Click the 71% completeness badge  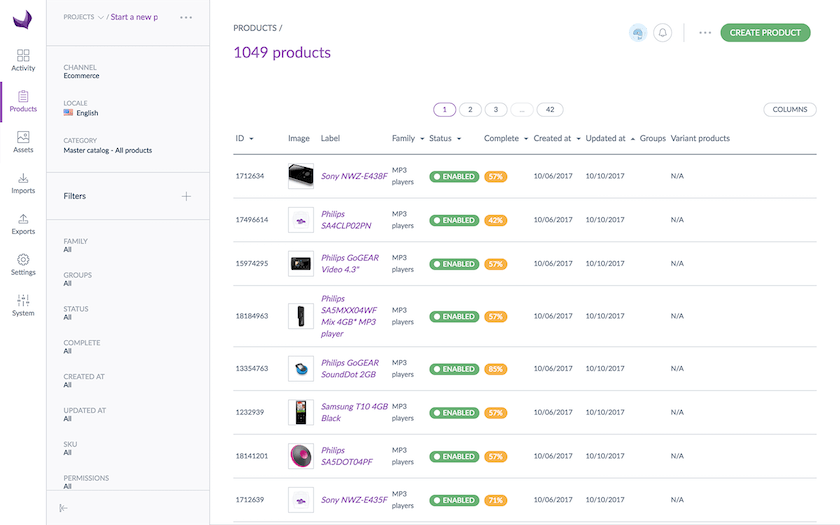[496, 500]
